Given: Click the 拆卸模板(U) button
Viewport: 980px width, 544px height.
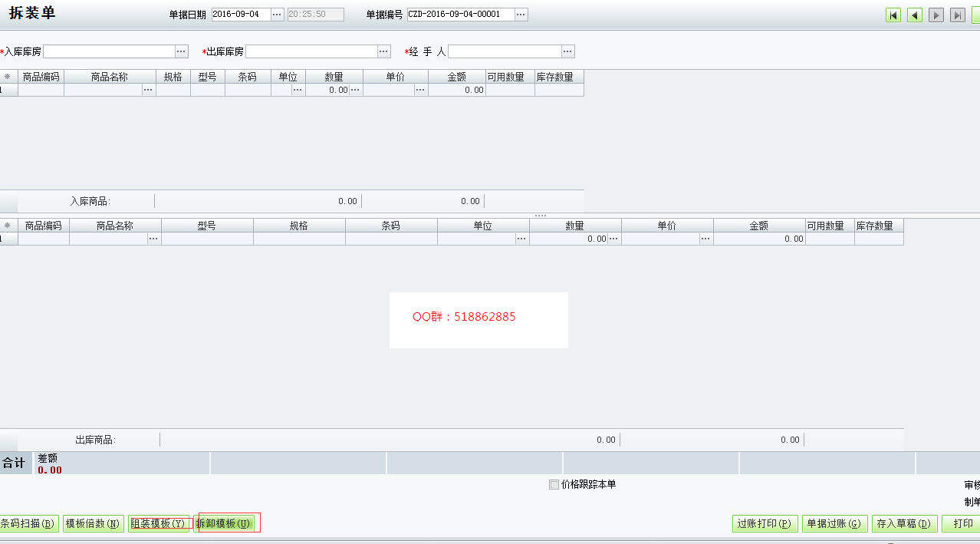Looking at the screenshot, I should [x=223, y=524].
